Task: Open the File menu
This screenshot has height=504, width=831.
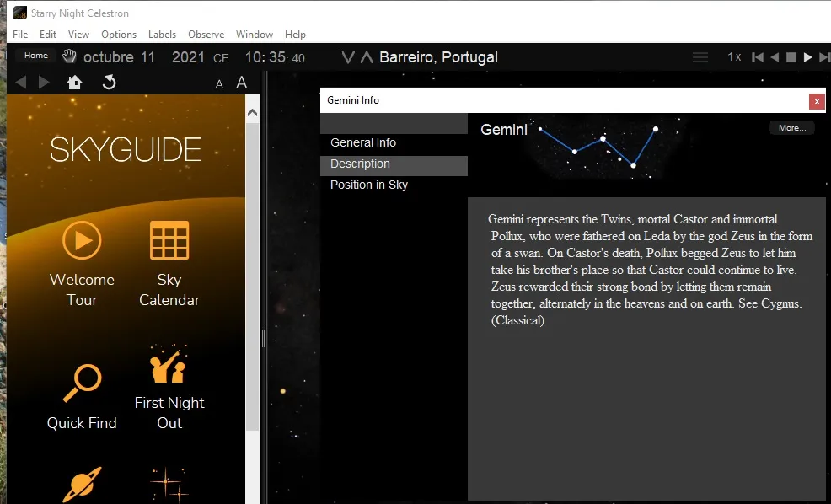Action: coord(20,35)
